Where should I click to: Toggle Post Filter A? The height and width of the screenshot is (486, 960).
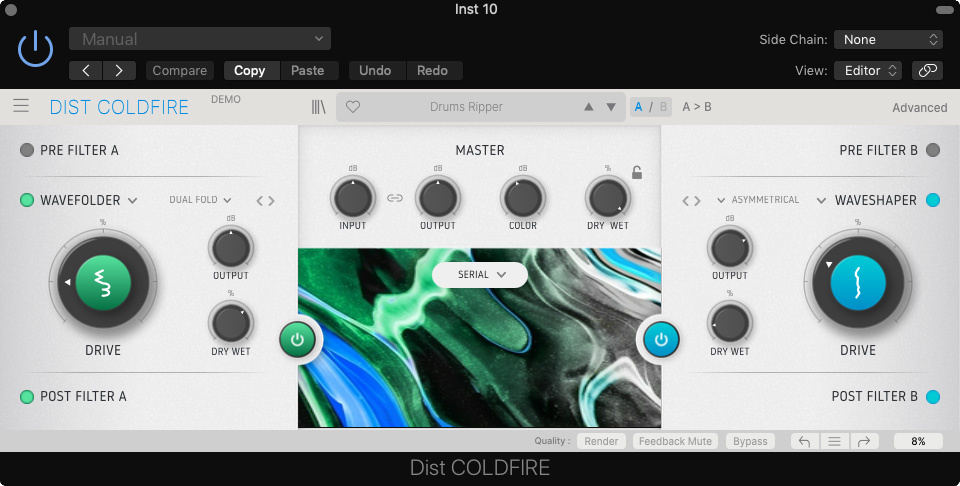pos(27,397)
